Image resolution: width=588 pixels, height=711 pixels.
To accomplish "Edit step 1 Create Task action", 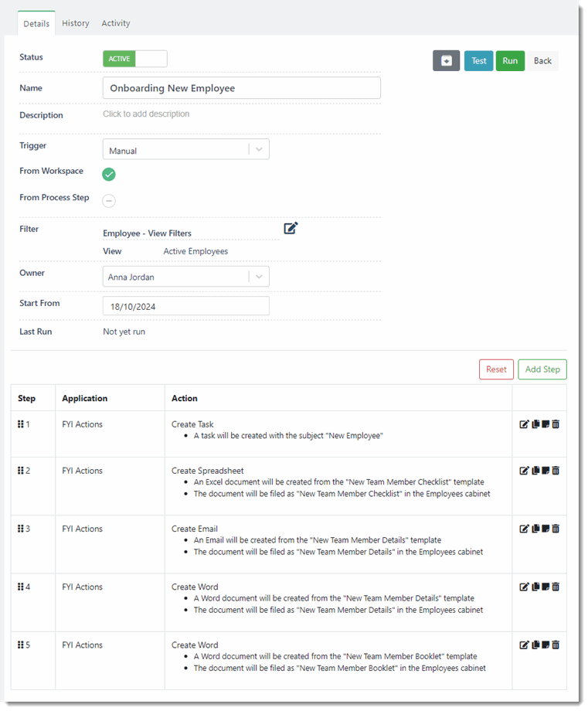I will point(525,424).
